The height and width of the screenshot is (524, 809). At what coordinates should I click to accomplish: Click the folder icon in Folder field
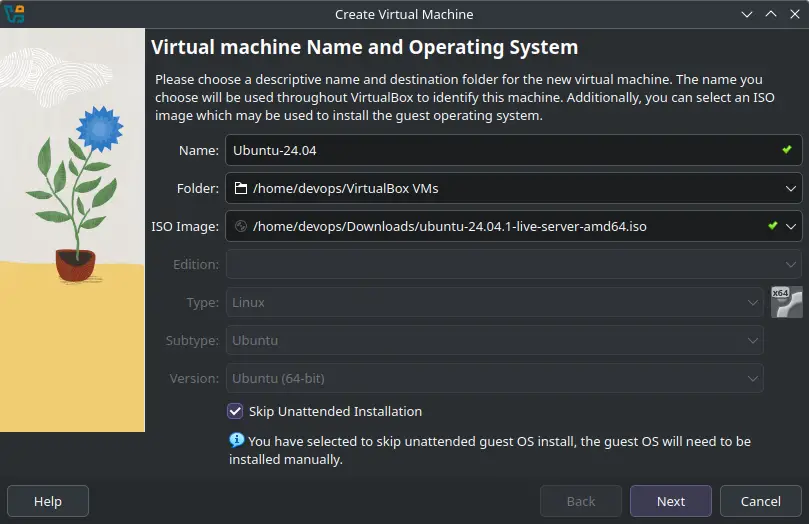(x=240, y=188)
